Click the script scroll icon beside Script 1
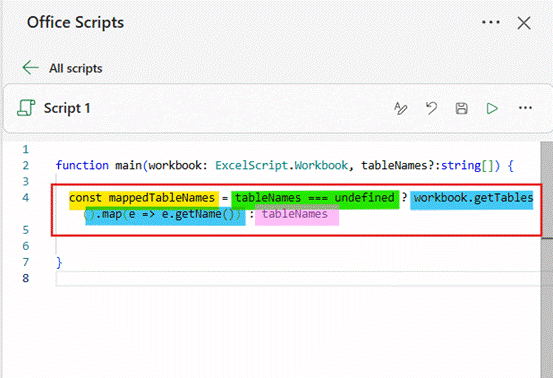This screenshot has height=378, width=553. [x=26, y=108]
